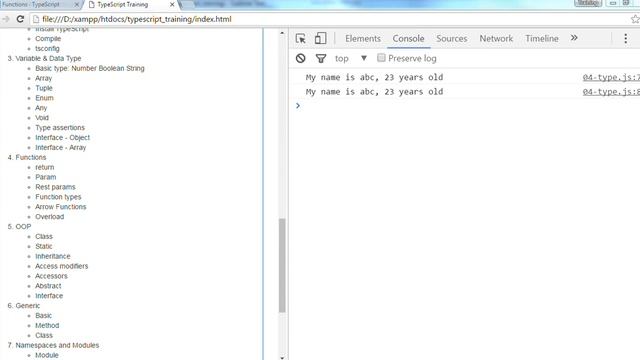Clear console with the ban icon

tap(301, 58)
